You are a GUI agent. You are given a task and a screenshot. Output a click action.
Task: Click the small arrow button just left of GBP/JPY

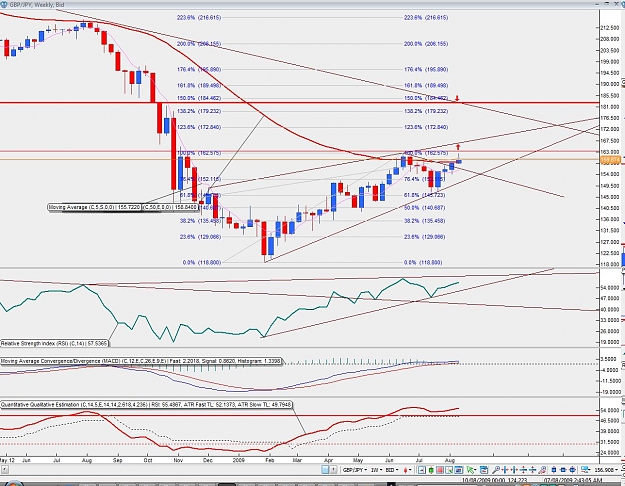coord(334,470)
